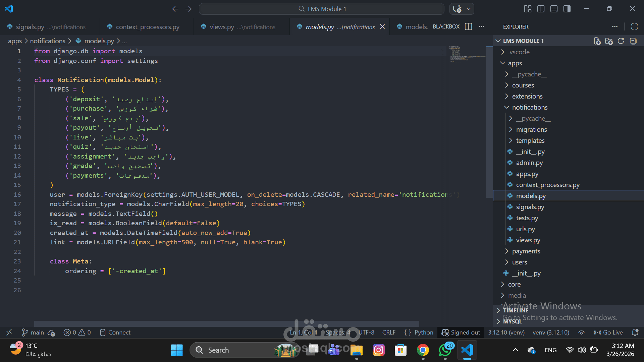Expand the TIMELINE section
This screenshot has height=362, width=644.
516,310
